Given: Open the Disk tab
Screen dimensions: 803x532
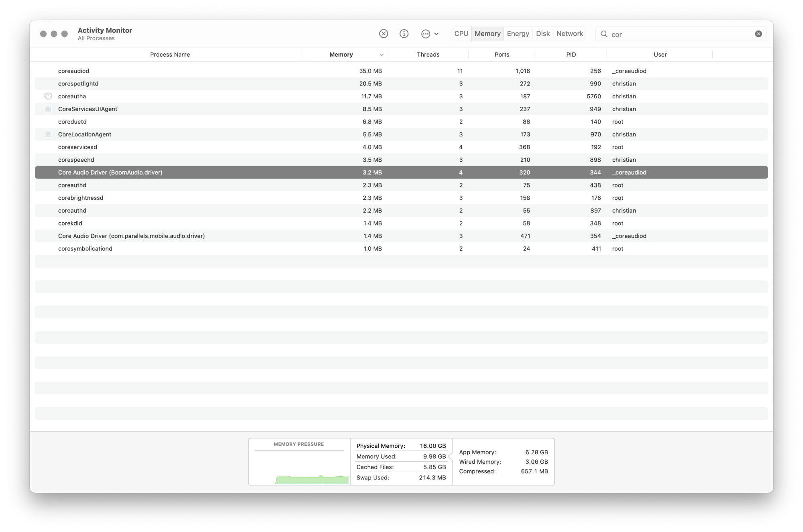Looking at the screenshot, I should pyautogui.click(x=543, y=34).
